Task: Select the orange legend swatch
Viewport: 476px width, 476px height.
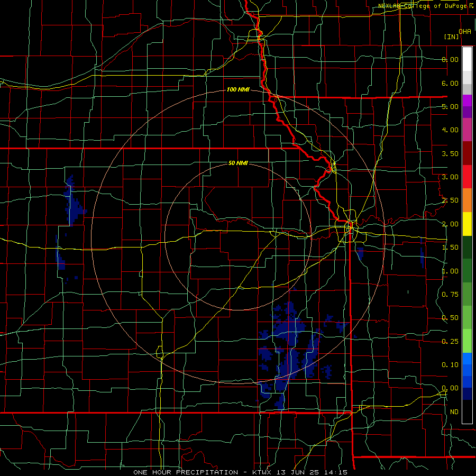Action: point(467,200)
